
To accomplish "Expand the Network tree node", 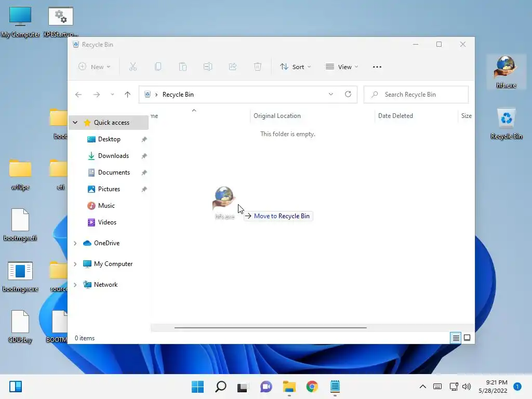I will (x=75, y=285).
